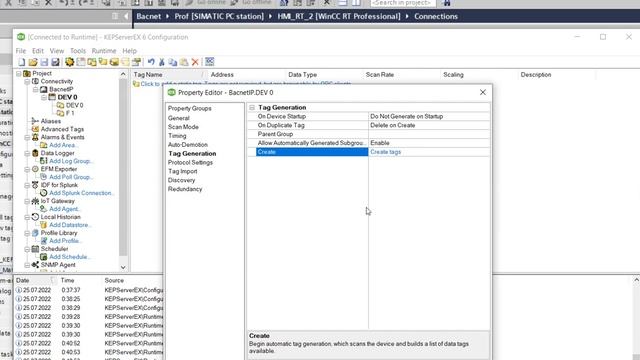This screenshot has height=360, width=640.
Task: Open the Runtime menu
Action: (104, 51)
